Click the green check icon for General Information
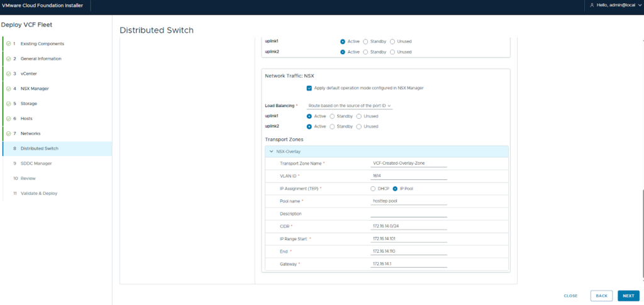This screenshot has height=305, width=644. (9, 58)
